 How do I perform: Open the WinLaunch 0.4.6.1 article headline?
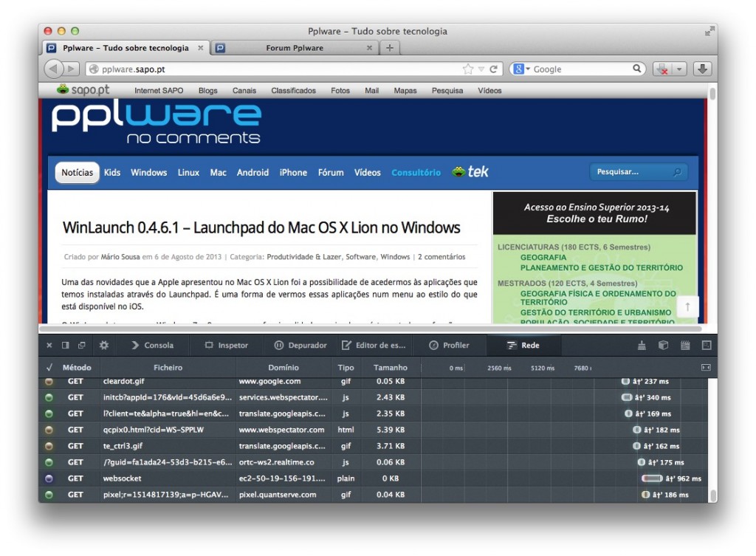tap(261, 227)
